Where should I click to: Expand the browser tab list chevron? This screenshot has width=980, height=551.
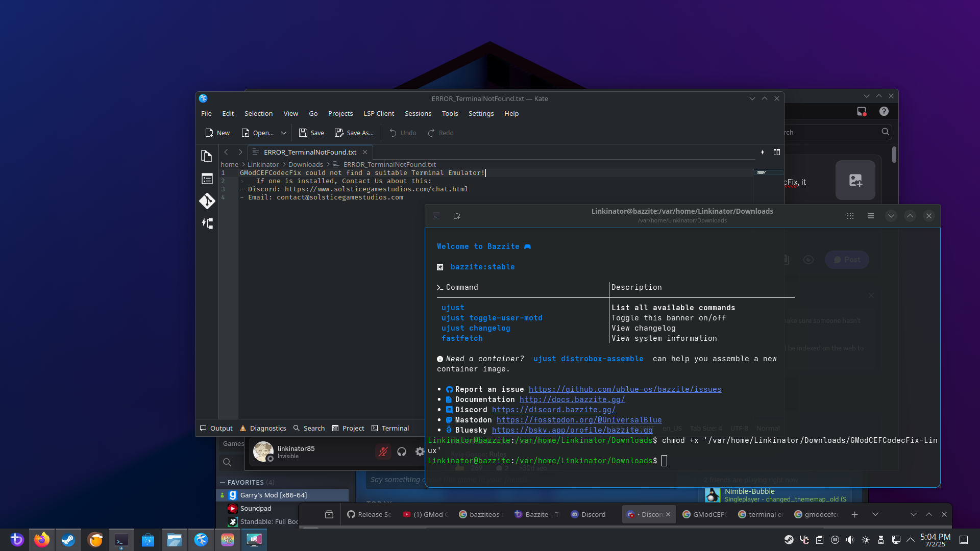pyautogui.click(x=875, y=514)
